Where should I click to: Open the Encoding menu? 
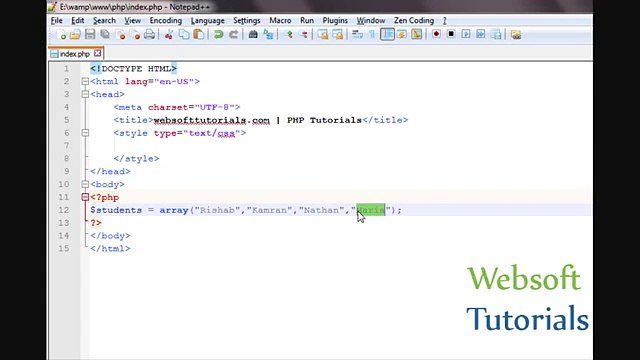(x=166, y=20)
